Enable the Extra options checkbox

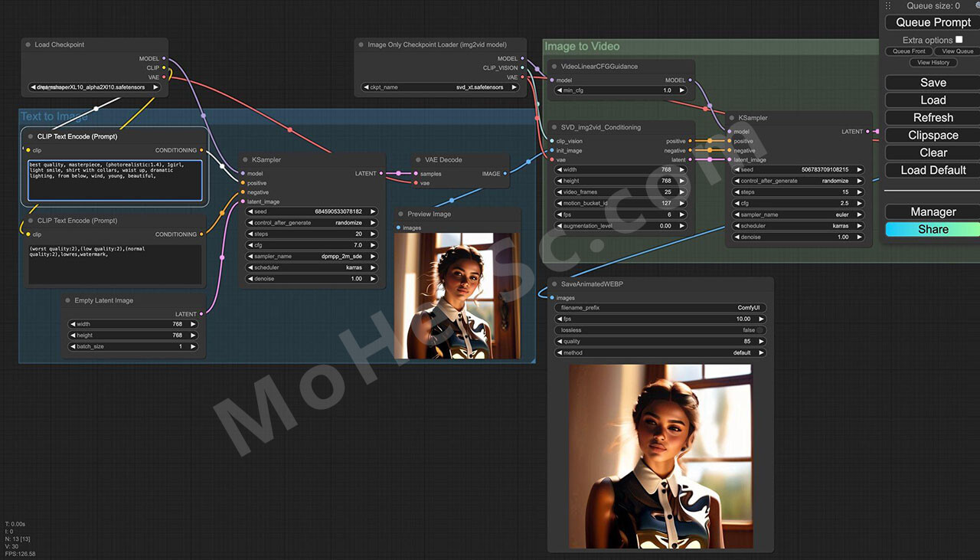tap(959, 40)
